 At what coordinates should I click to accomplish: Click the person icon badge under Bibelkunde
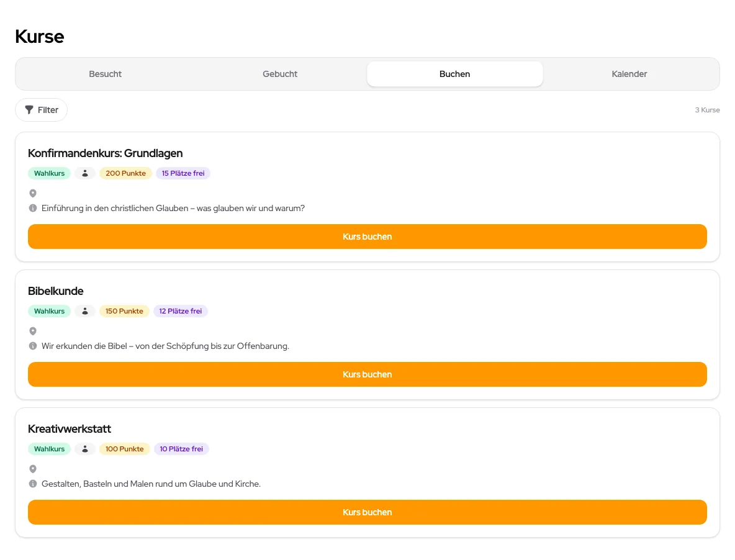pyautogui.click(x=85, y=311)
